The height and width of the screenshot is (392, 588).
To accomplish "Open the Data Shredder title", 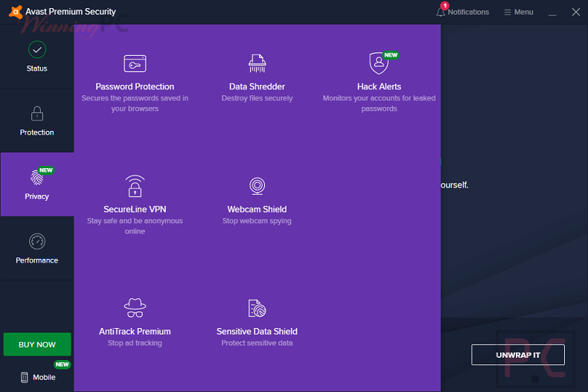I will click(258, 86).
